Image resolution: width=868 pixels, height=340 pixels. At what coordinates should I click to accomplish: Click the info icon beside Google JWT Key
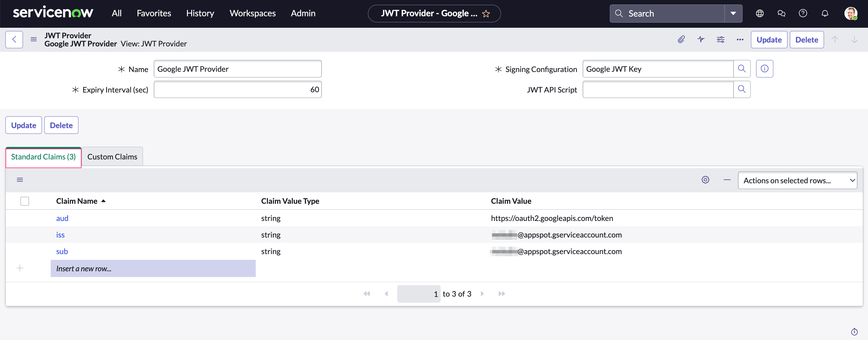[x=764, y=69]
